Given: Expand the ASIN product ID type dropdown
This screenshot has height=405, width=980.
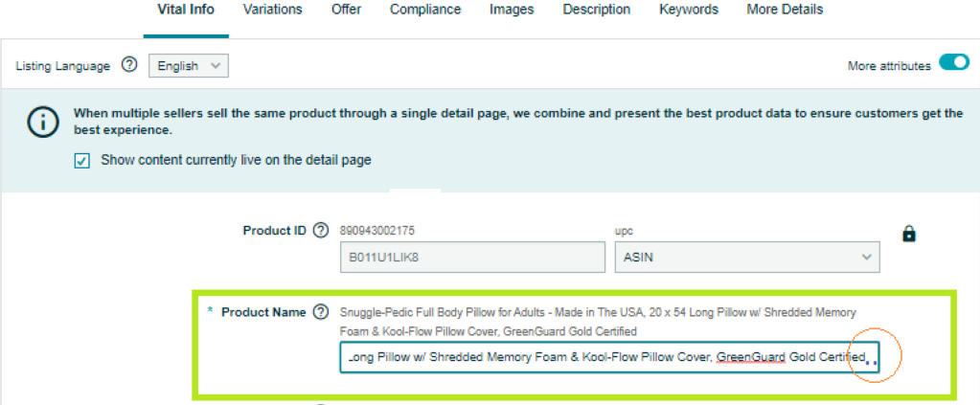Looking at the screenshot, I should [747, 257].
